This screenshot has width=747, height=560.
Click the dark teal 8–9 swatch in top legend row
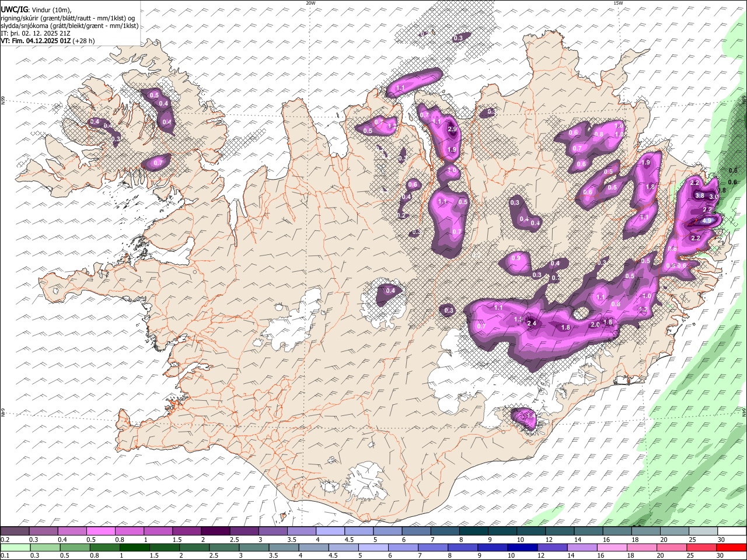[474, 531]
